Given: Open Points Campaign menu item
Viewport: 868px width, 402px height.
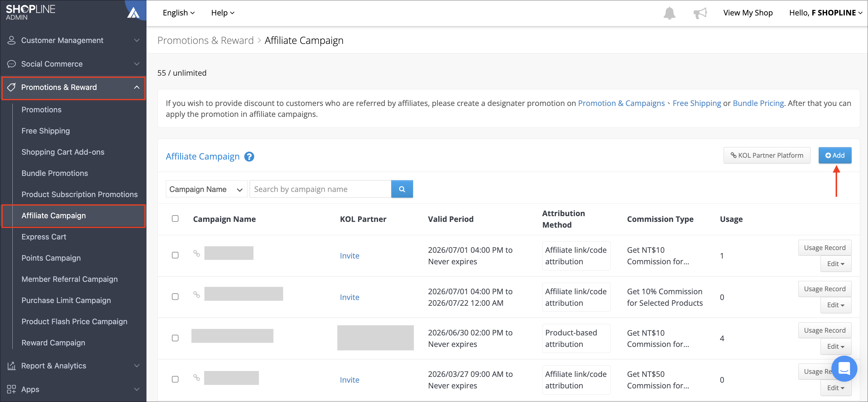Looking at the screenshot, I should (x=51, y=258).
